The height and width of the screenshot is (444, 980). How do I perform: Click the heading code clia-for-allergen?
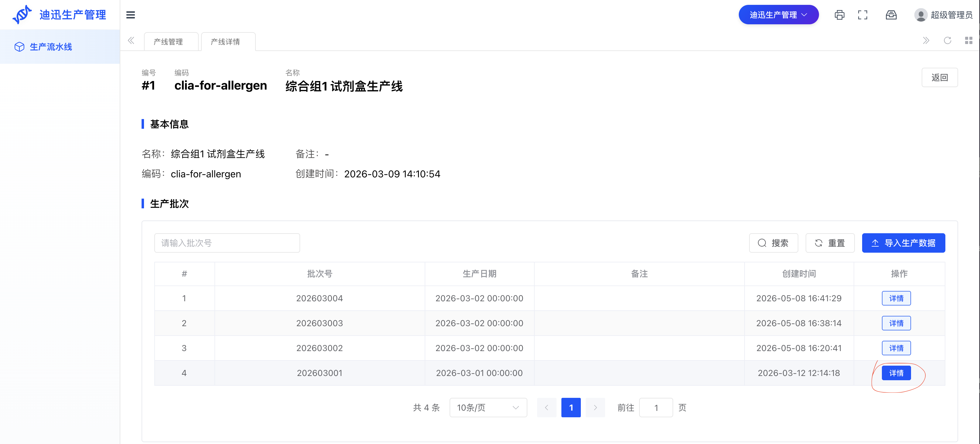click(x=221, y=86)
